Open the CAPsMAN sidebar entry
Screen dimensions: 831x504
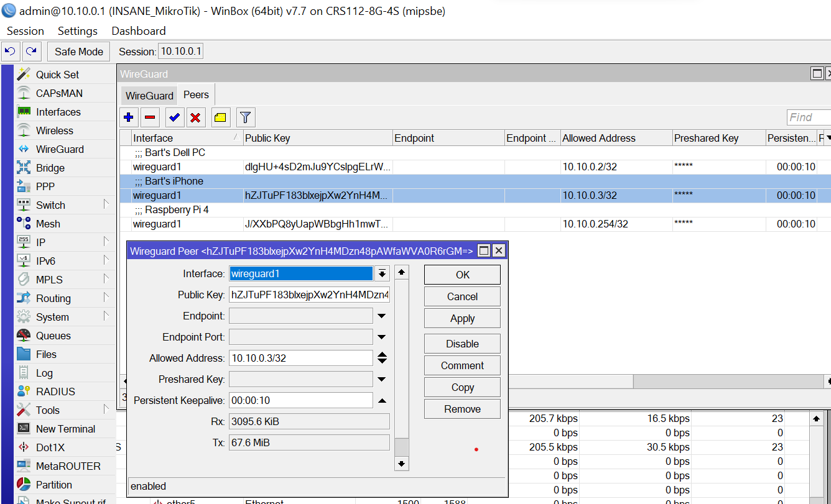[x=59, y=93]
